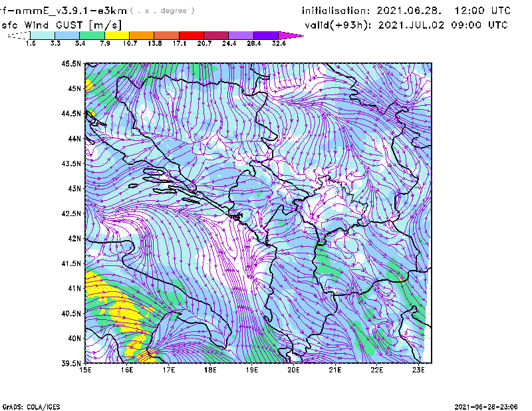This screenshot has height=411, width=532.
Task: Click the legend value 17.1
Action: click(179, 43)
